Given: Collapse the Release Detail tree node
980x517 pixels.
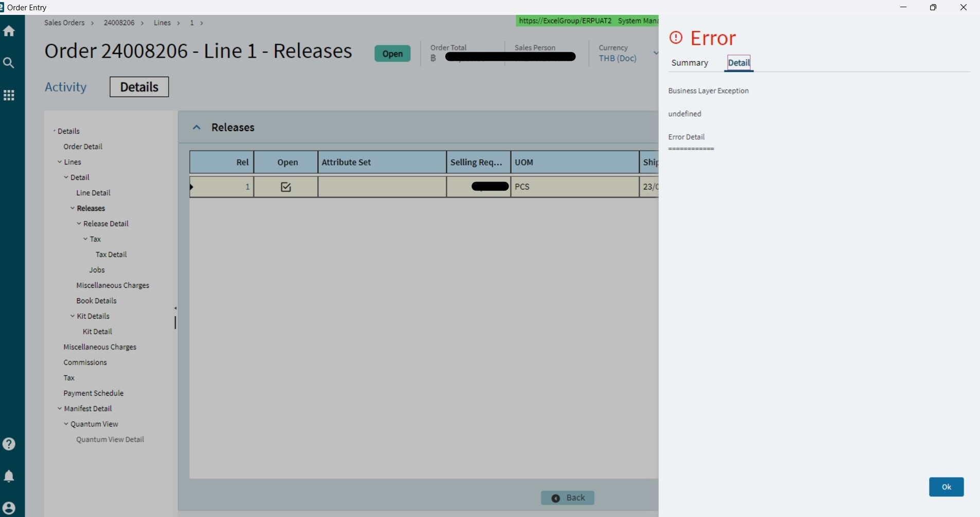Looking at the screenshot, I should (79, 224).
